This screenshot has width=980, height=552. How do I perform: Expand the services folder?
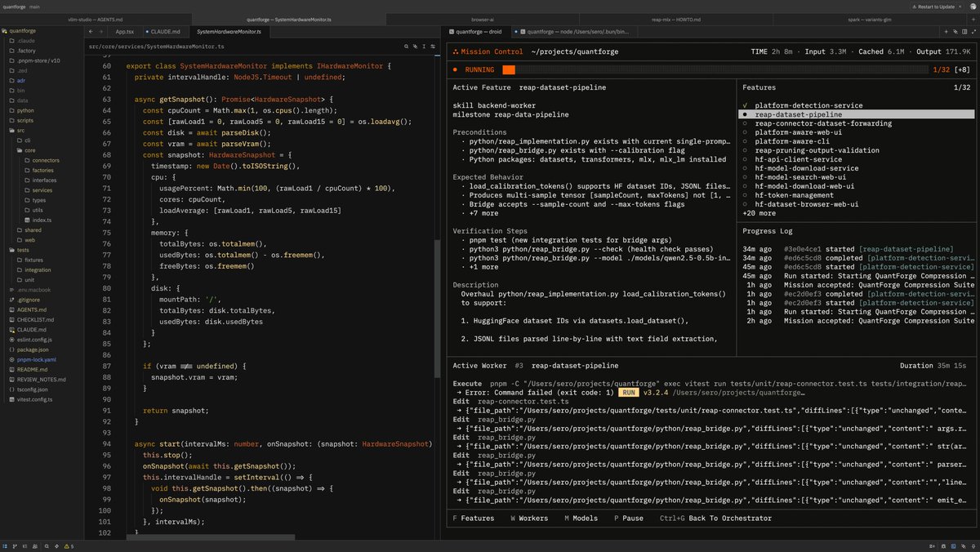pyautogui.click(x=42, y=190)
